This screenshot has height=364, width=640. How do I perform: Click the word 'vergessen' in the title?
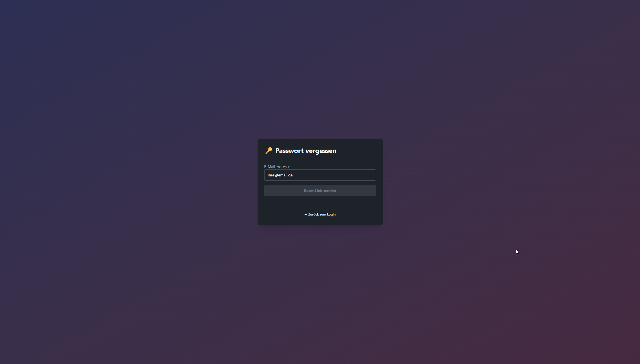click(x=321, y=151)
